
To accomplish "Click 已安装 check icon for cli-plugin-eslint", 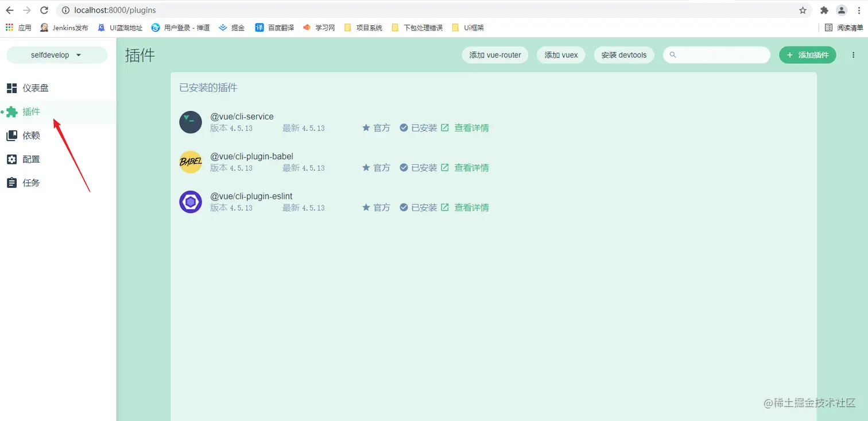I will point(404,207).
